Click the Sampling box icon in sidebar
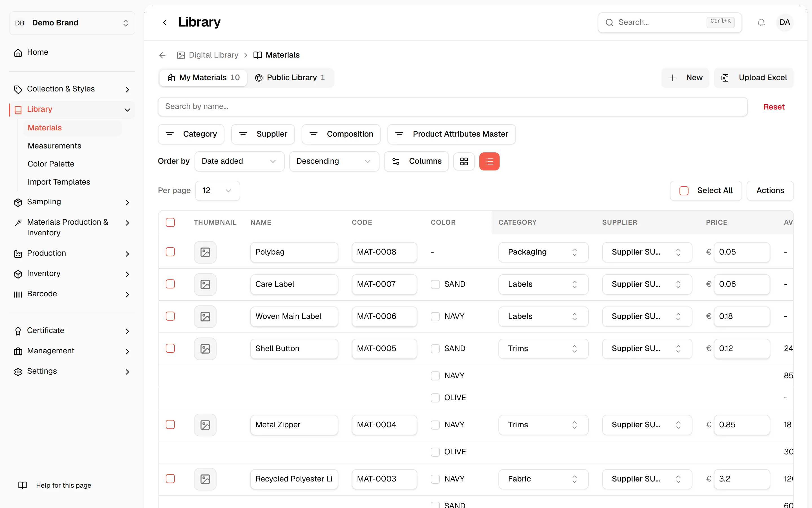Screen dimensions: 812x508 click(x=18, y=202)
